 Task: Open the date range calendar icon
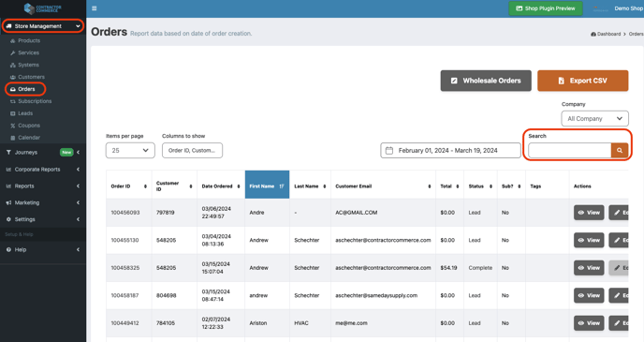pyautogui.click(x=389, y=151)
